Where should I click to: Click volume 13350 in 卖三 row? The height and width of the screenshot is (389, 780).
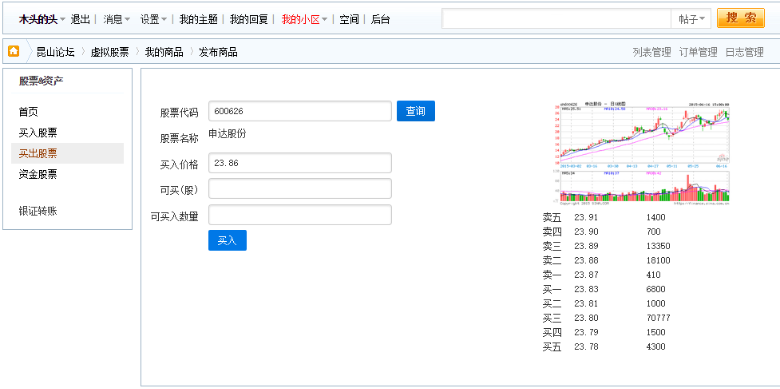pyautogui.click(x=658, y=246)
